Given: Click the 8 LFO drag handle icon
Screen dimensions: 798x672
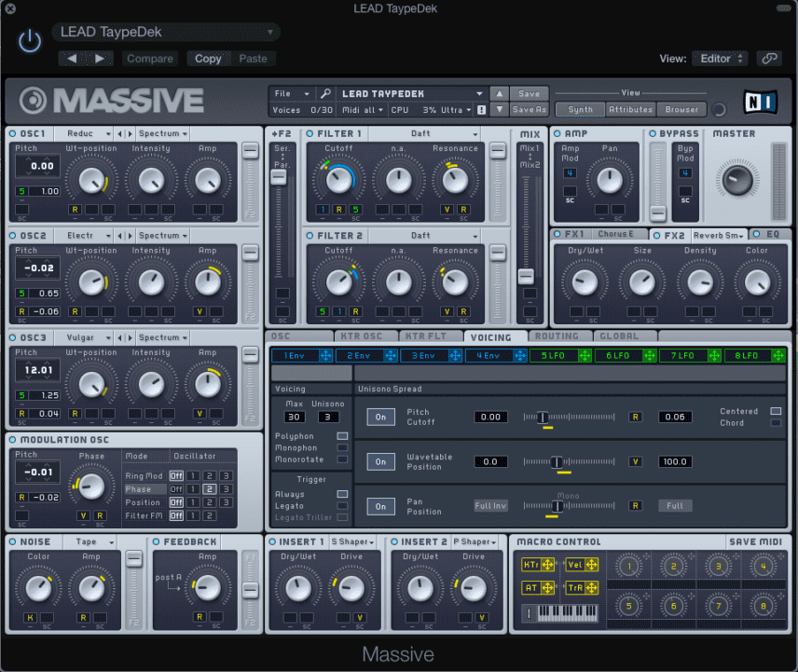Looking at the screenshot, I should [778, 356].
